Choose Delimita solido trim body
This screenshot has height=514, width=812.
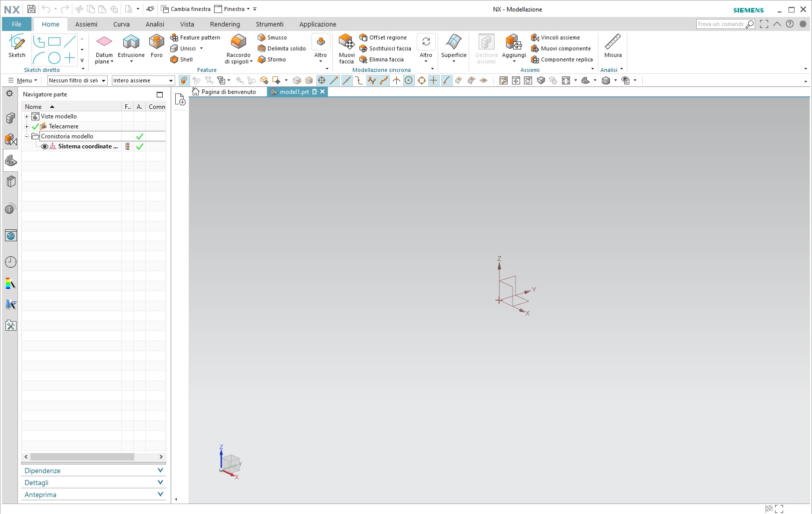(x=282, y=48)
